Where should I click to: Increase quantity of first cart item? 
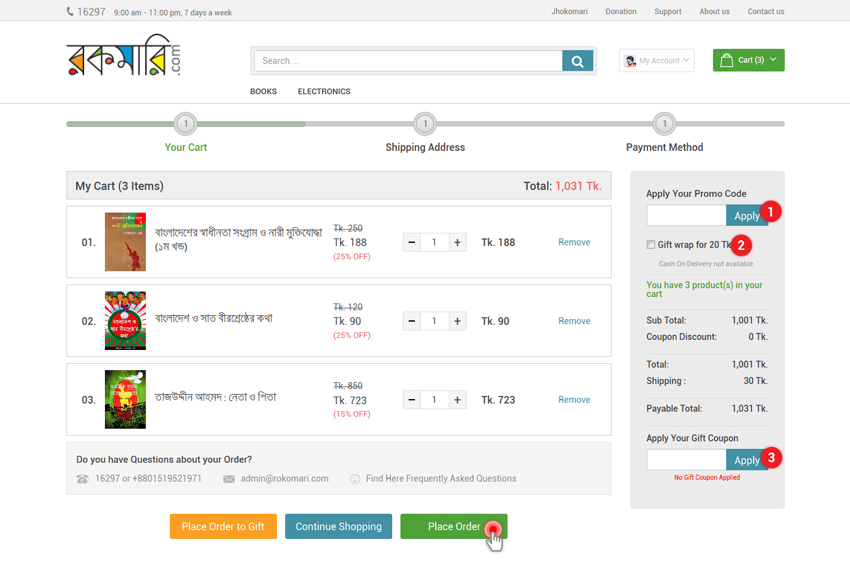point(457,243)
